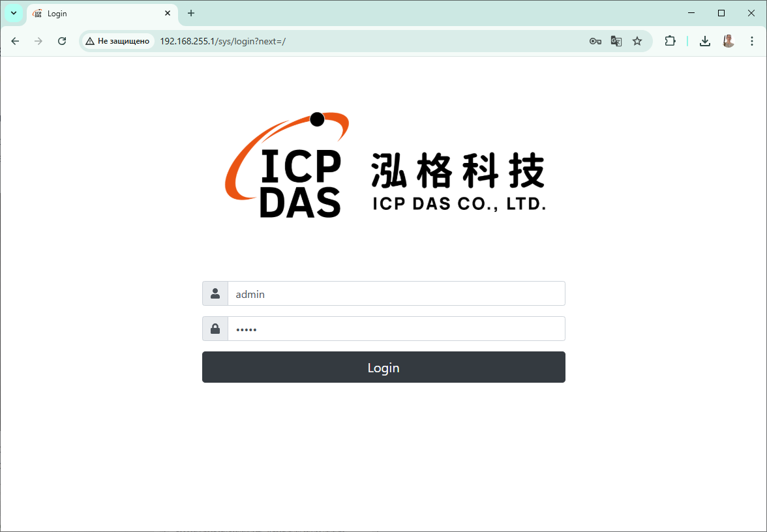
Task: Reload the login page
Action: (62, 41)
